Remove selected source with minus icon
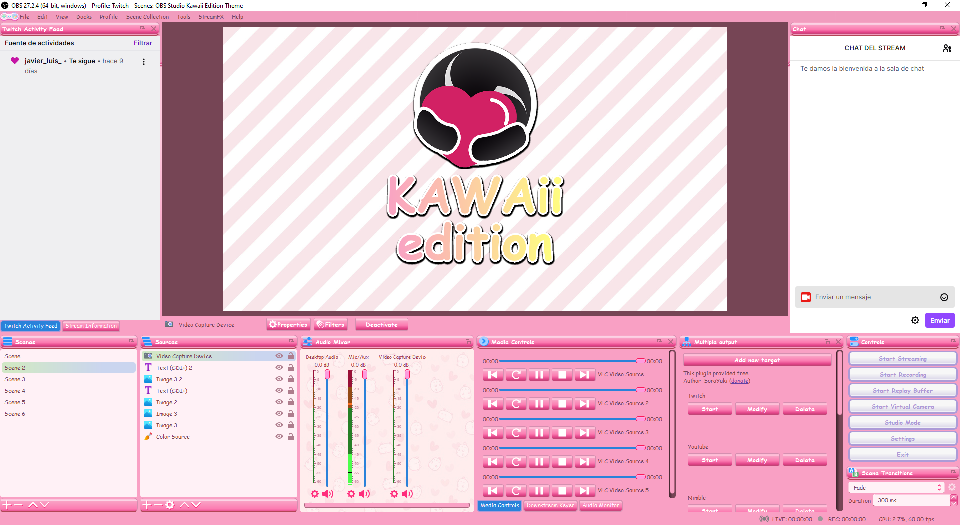Image resolution: width=960 pixels, height=525 pixels. (x=158, y=505)
